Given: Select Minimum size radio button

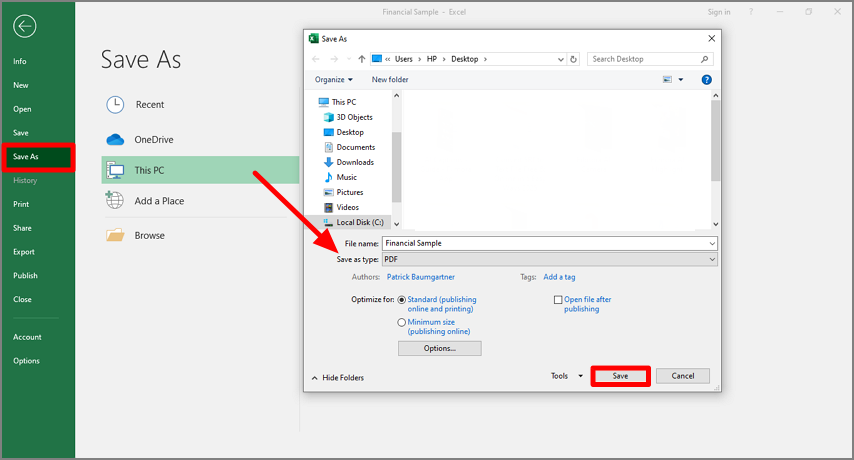Looking at the screenshot, I should tap(401, 322).
